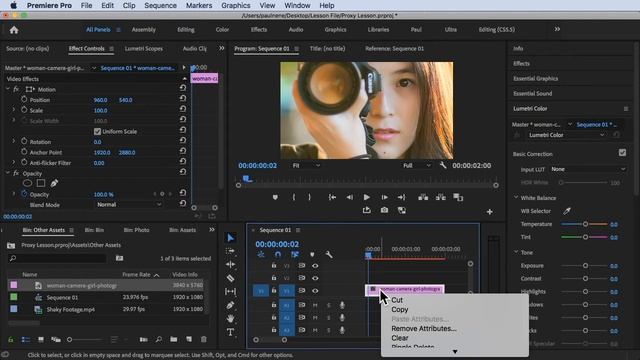
Task: Open Input LUT None dropdown
Action: tap(588, 169)
